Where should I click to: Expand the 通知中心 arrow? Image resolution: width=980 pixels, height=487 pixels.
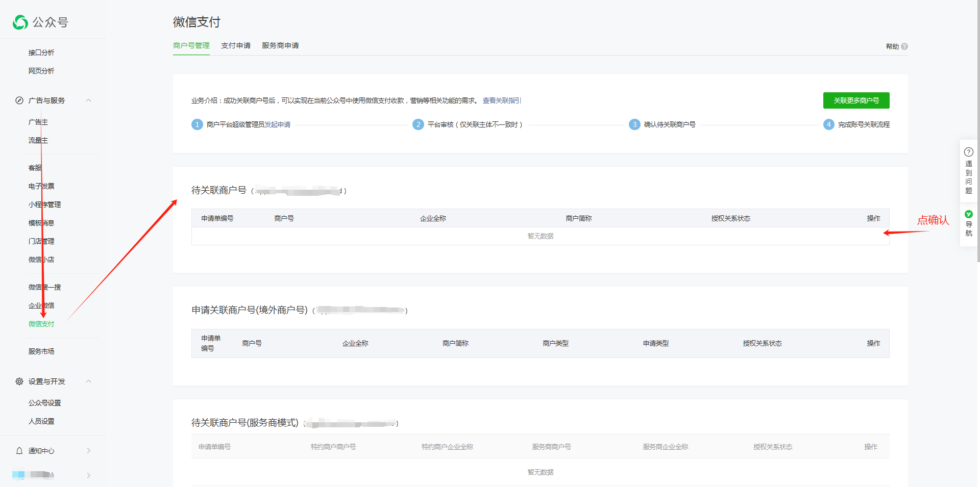click(89, 451)
